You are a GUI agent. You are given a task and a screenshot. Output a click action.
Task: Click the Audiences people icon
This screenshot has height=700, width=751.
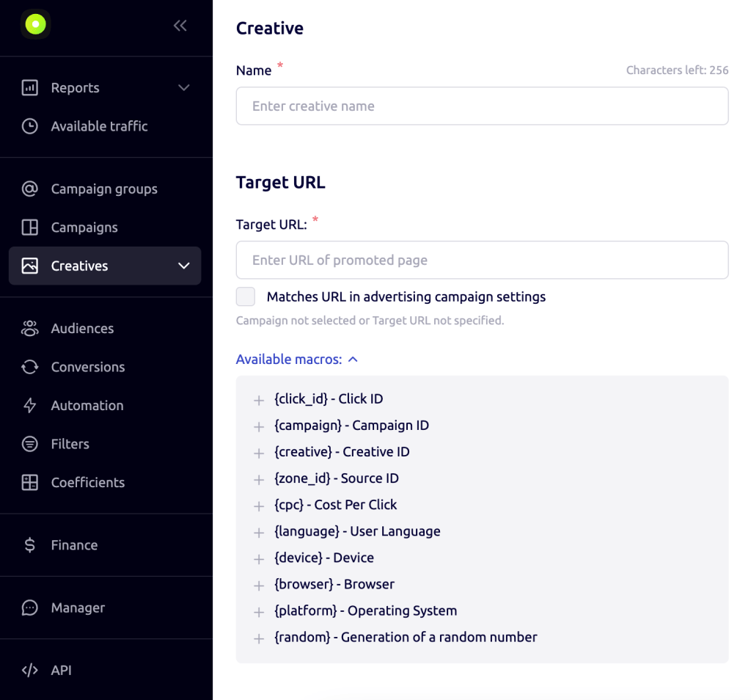click(29, 329)
